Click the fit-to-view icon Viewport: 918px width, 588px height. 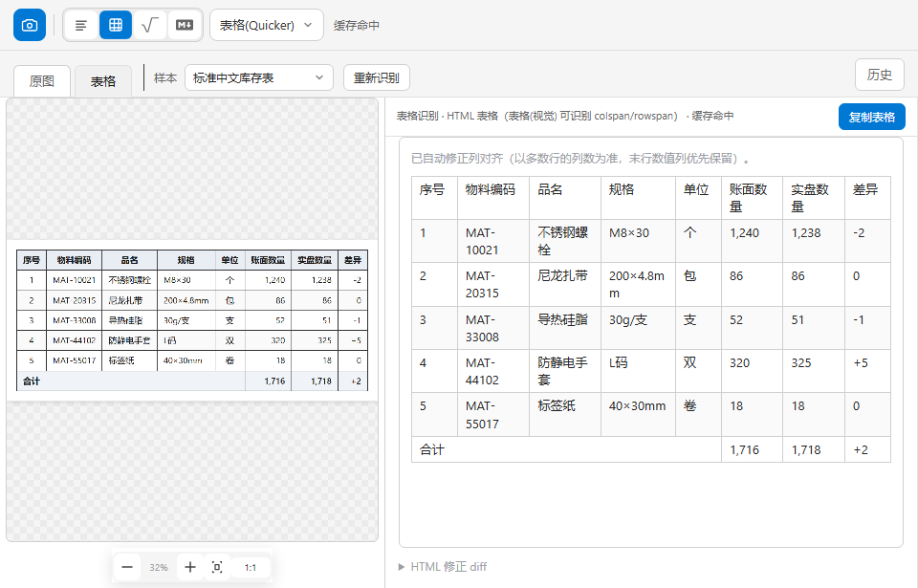coord(217,567)
